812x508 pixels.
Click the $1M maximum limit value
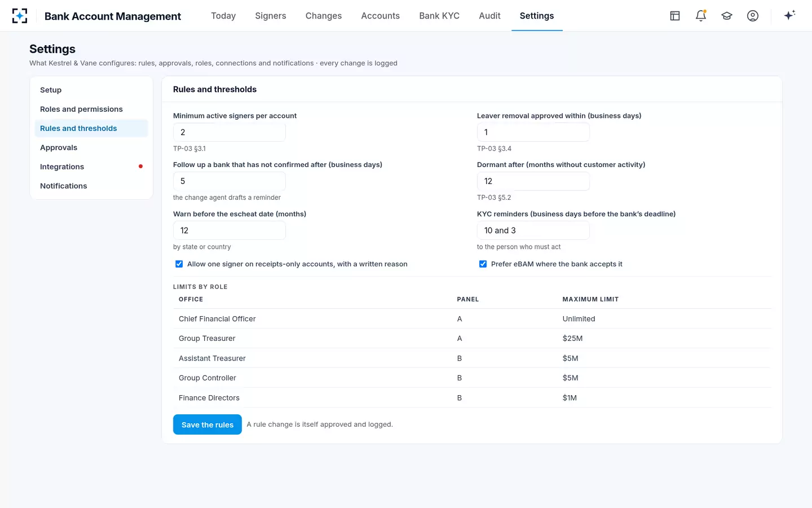(570, 398)
